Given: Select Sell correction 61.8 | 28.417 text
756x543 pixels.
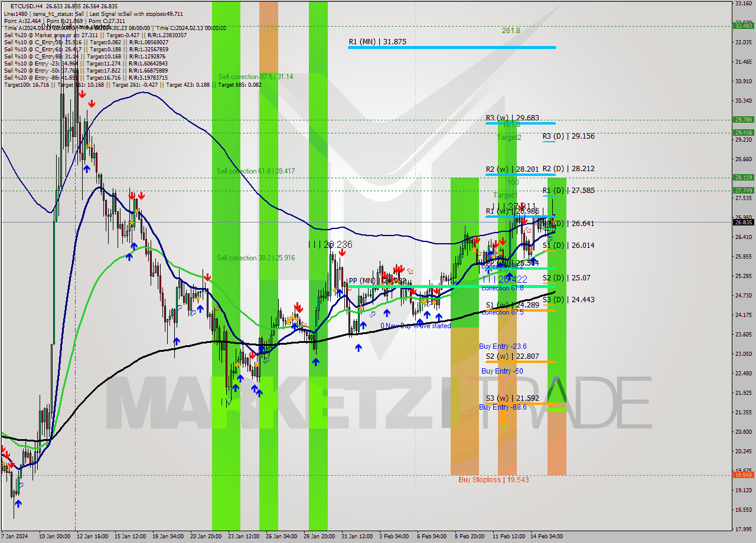Looking at the screenshot, I should 256,171.
